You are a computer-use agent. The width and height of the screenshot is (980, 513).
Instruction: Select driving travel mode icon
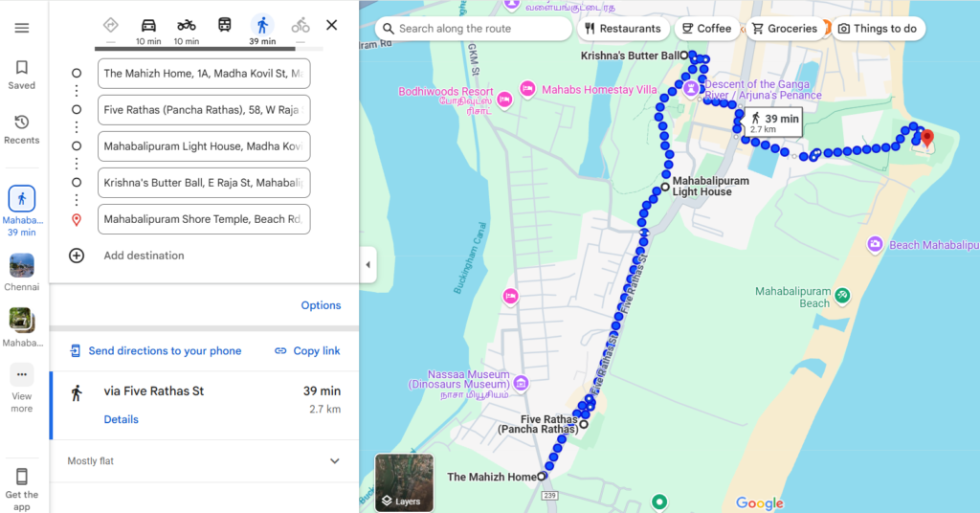point(148,25)
